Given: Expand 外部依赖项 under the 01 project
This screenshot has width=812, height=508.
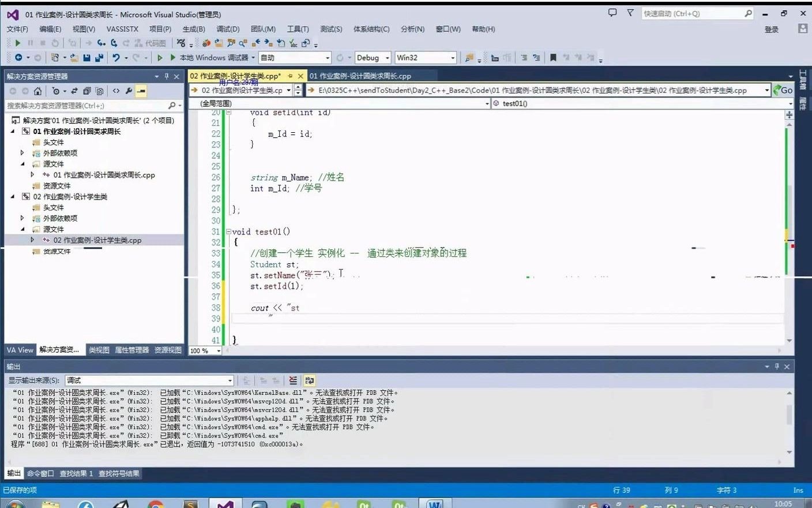Looking at the screenshot, I should (x=22, y=153).
